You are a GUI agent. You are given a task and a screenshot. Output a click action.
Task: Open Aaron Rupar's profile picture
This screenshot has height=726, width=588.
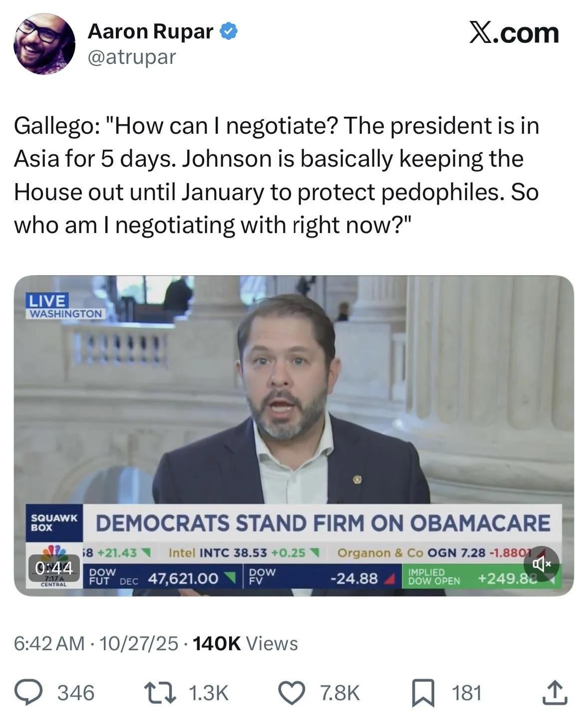(44, 44)
